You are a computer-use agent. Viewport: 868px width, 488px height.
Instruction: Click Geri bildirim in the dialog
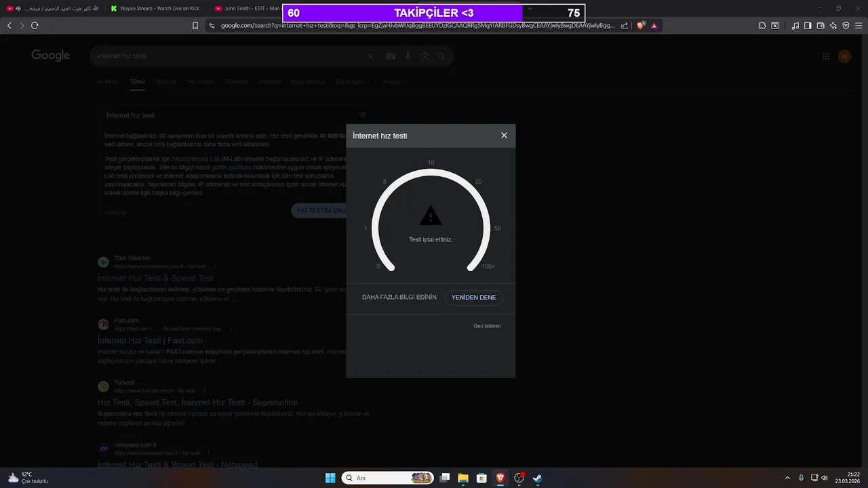pos(487,326)
